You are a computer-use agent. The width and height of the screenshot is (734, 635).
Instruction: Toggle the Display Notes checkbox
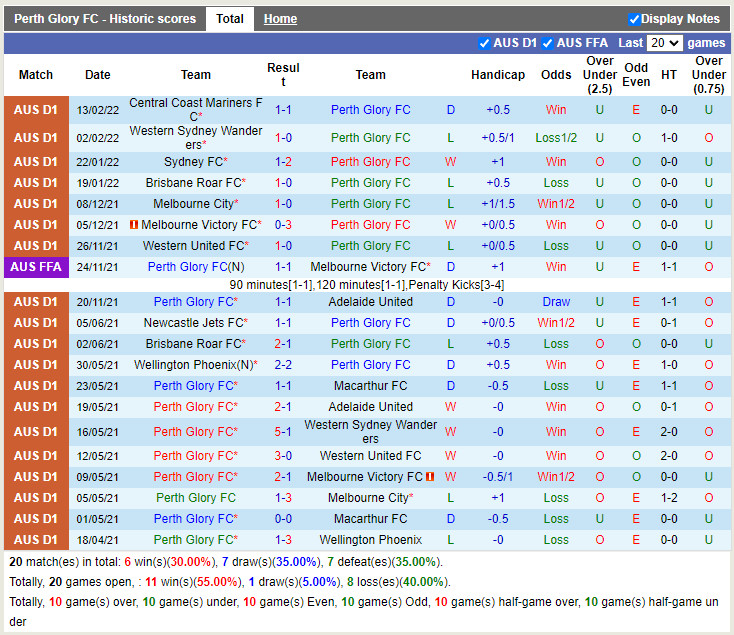[x=634, y=19]
